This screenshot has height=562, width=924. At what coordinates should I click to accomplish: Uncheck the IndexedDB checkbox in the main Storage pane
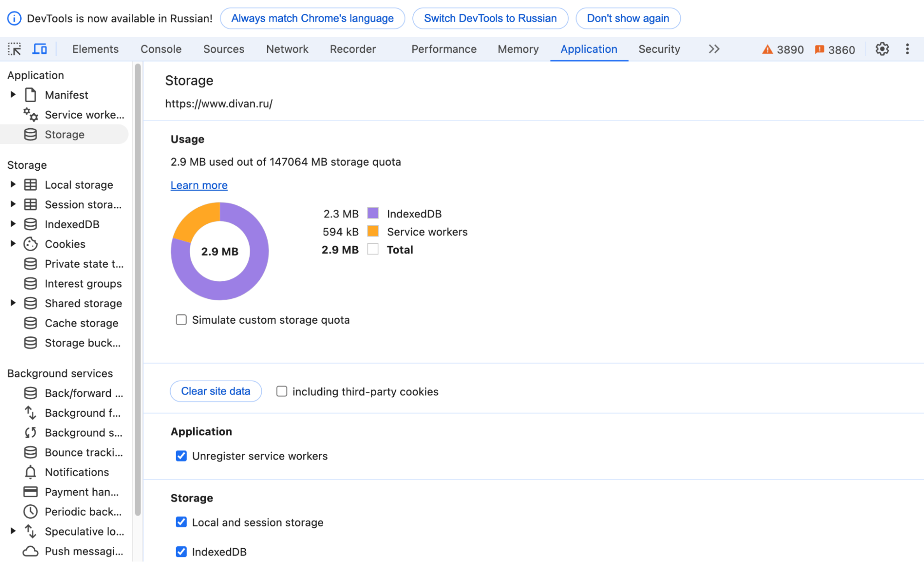181,552
